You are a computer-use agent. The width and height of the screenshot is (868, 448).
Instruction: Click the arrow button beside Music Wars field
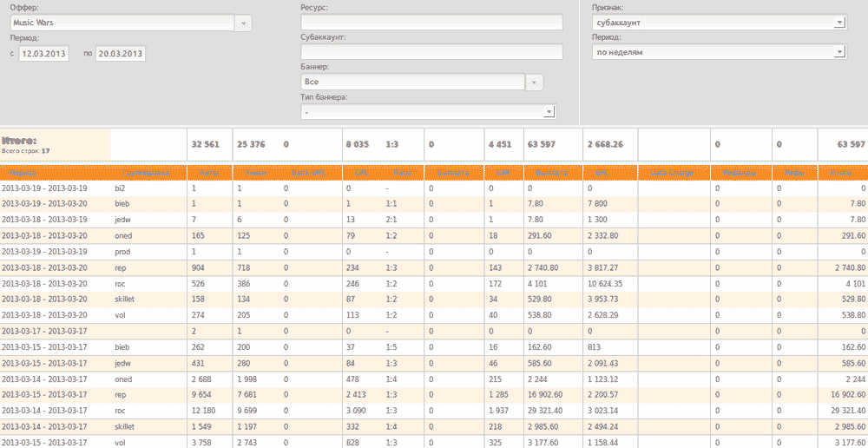[244, 23]
